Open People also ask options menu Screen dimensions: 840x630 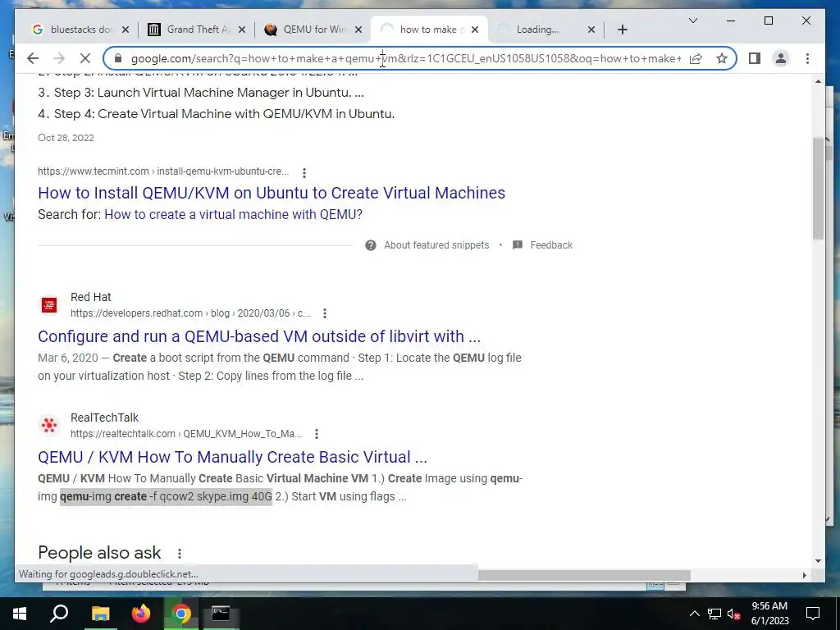[x=180, y=554]
